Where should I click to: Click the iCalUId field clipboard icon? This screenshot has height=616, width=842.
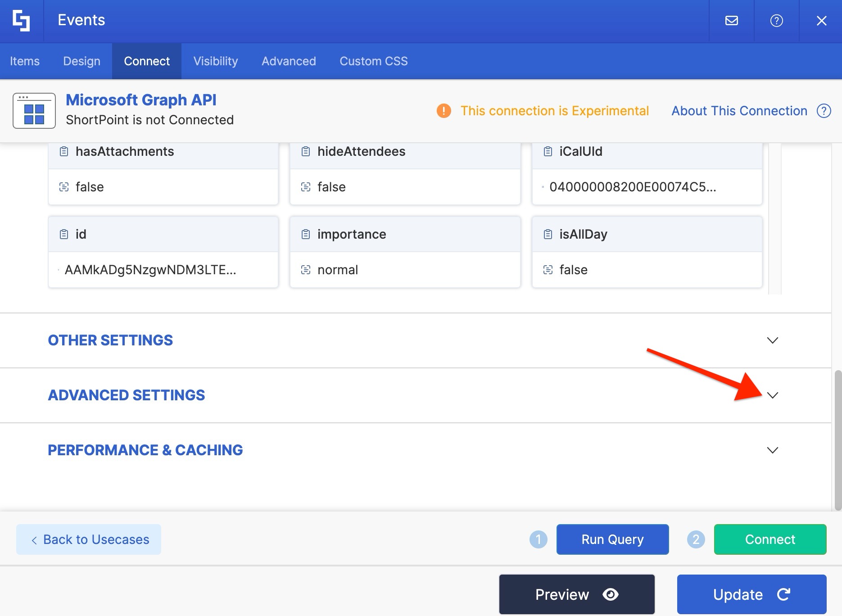(x=548, y=151)
